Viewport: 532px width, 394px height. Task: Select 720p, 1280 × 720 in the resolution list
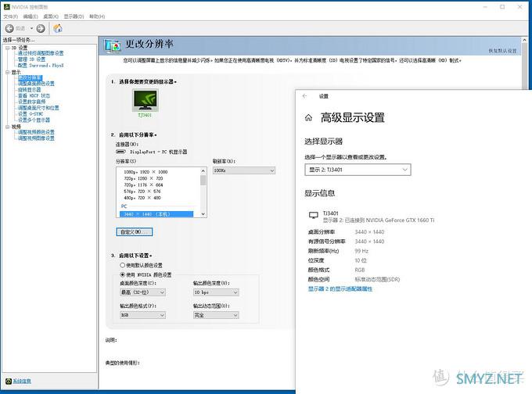coord(143,178)
